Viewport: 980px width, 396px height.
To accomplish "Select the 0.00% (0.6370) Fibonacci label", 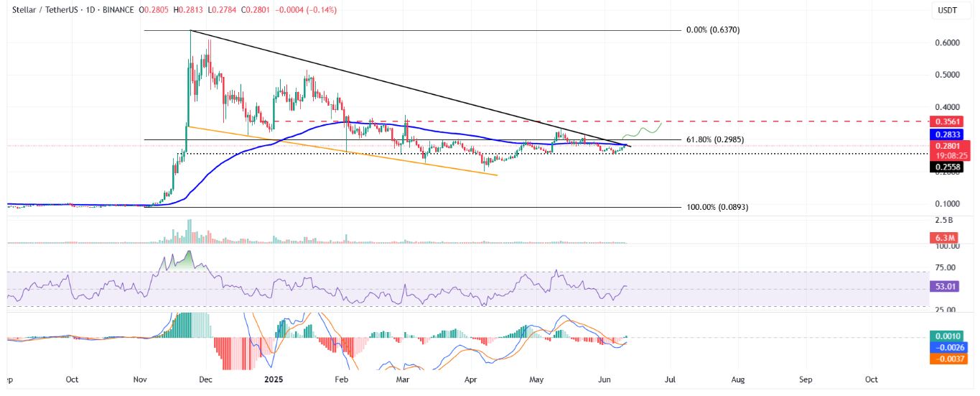I will pos(714,30).
